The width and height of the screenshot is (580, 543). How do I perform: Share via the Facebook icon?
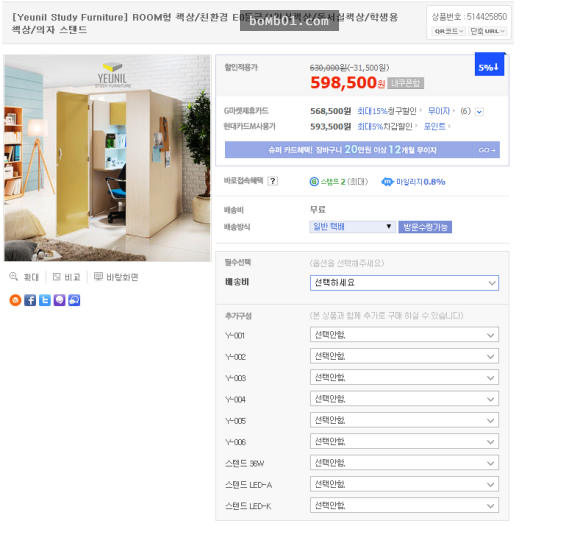pos(30,300)
